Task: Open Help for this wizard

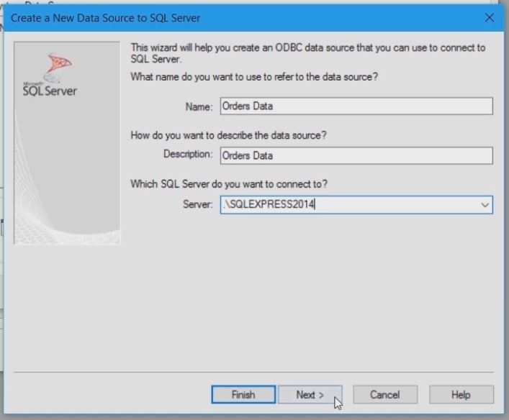Action: point(461,395)
